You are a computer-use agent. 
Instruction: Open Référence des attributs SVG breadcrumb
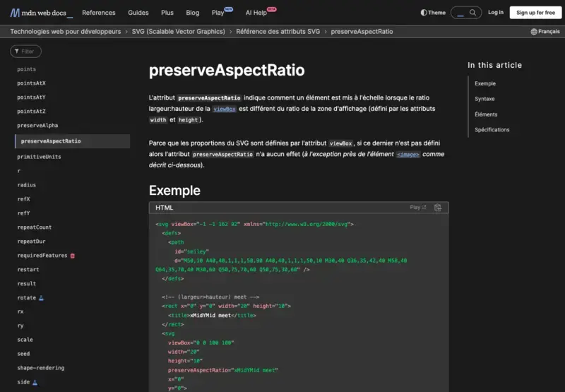pos(278,32)
